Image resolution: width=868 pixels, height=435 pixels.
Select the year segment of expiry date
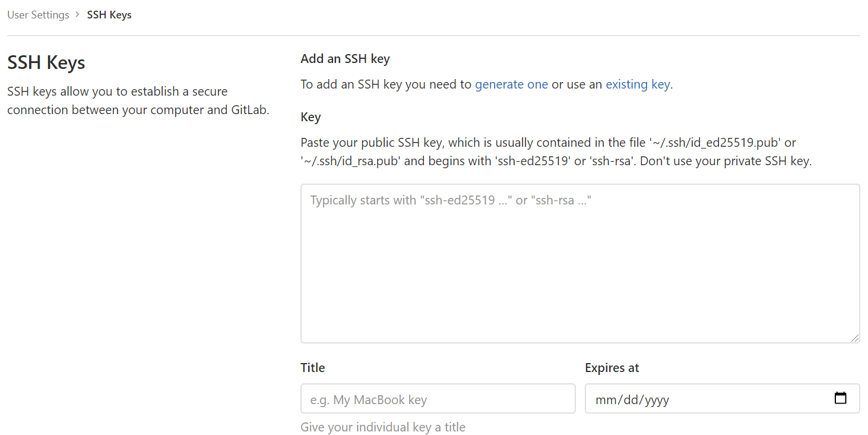tap(657, 399)
